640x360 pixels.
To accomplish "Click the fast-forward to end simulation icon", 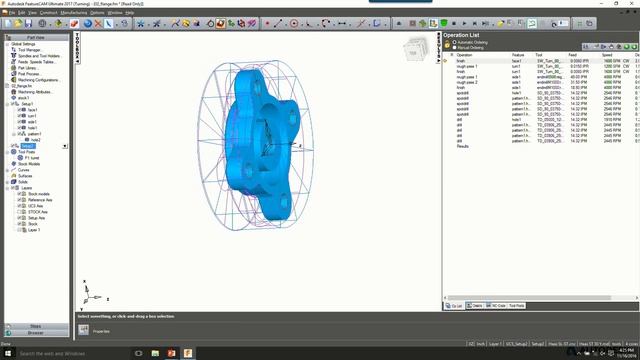I will [485, 24].
